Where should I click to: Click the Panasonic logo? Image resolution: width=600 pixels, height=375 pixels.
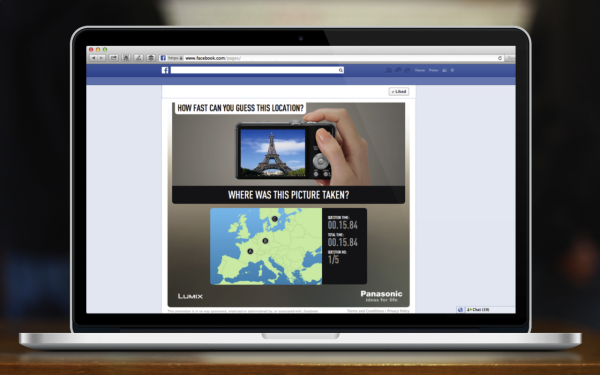pos(381,296)
